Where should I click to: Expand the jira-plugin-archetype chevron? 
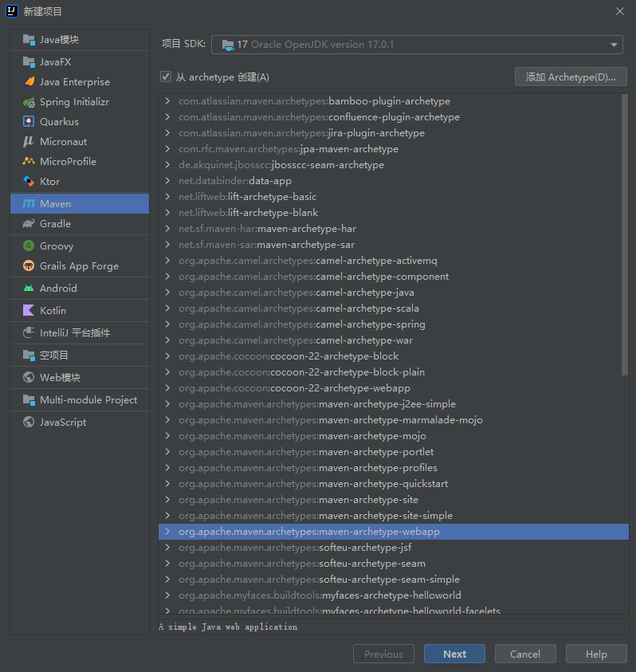[167, 133]
